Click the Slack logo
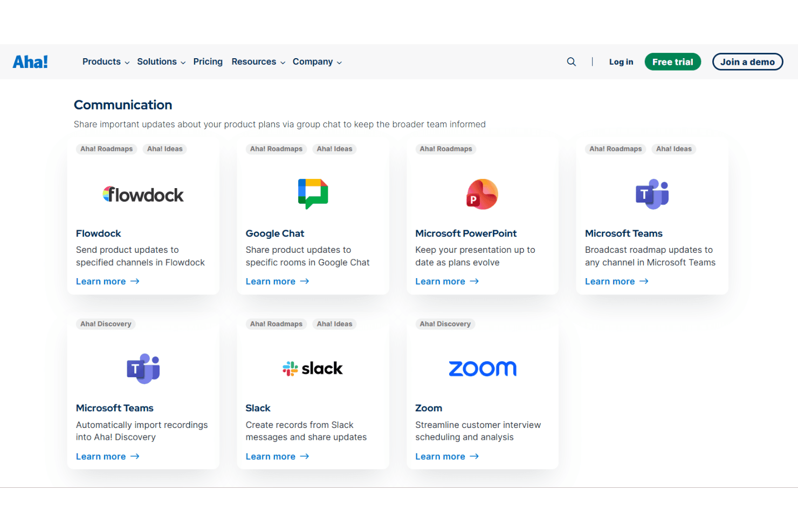 click(313, 369)
